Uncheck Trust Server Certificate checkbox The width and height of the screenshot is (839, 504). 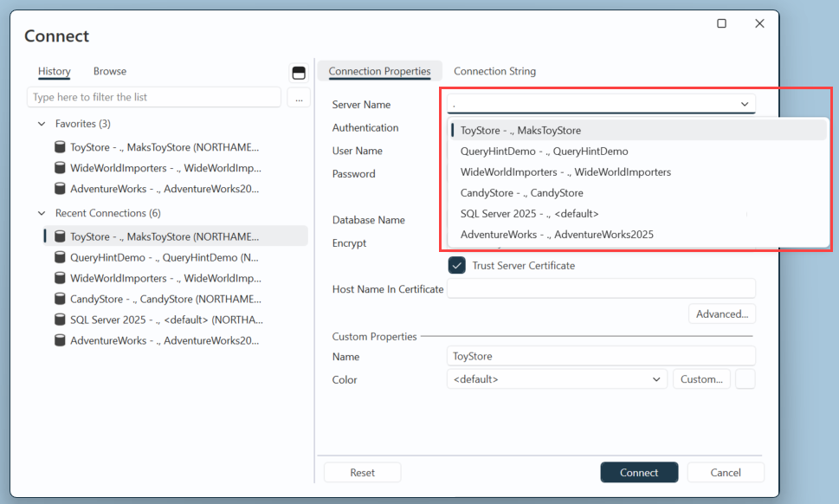point(456,265)
